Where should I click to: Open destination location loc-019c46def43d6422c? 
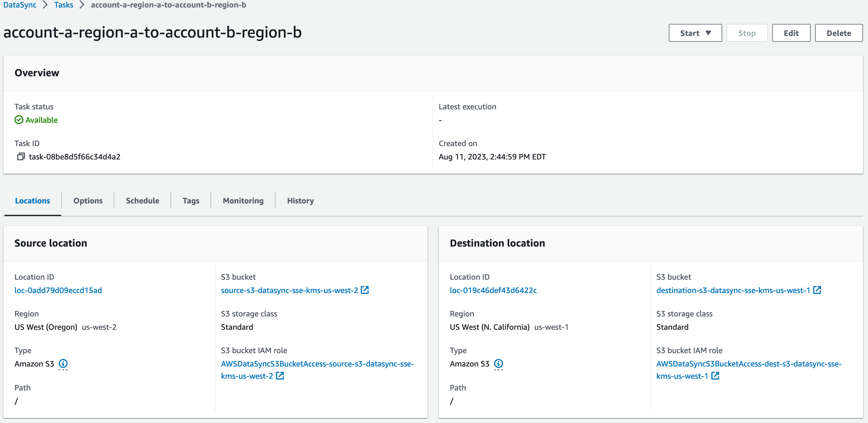pyautogui.click(x=493, y=290)
